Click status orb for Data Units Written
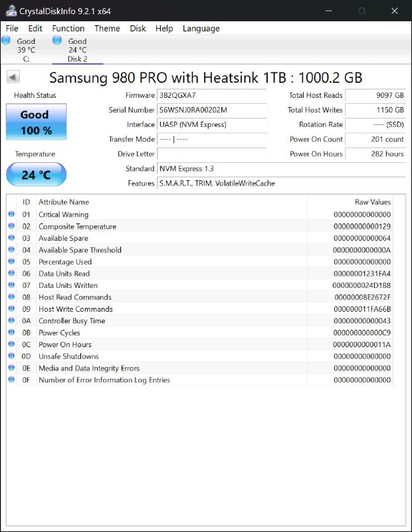 [11, 285]
